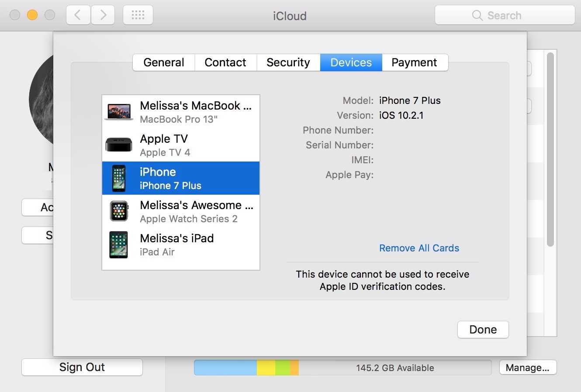Image resolution: width=581 pixels, height=392 pixels.
Task: Go back with the left arrow toolbar button
Action: coord(78,15)
